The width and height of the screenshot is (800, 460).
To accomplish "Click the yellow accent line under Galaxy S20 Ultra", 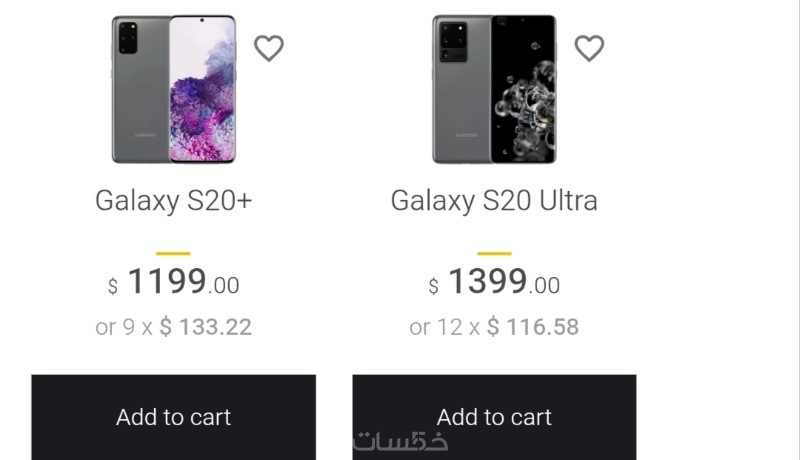I will [494, 254].
